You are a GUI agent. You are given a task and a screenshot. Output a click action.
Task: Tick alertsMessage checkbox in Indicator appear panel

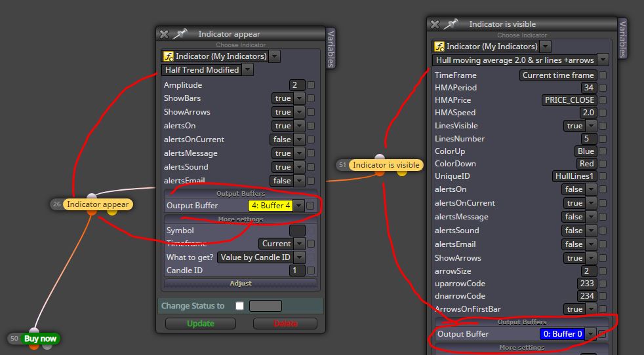tap(311, 153)
